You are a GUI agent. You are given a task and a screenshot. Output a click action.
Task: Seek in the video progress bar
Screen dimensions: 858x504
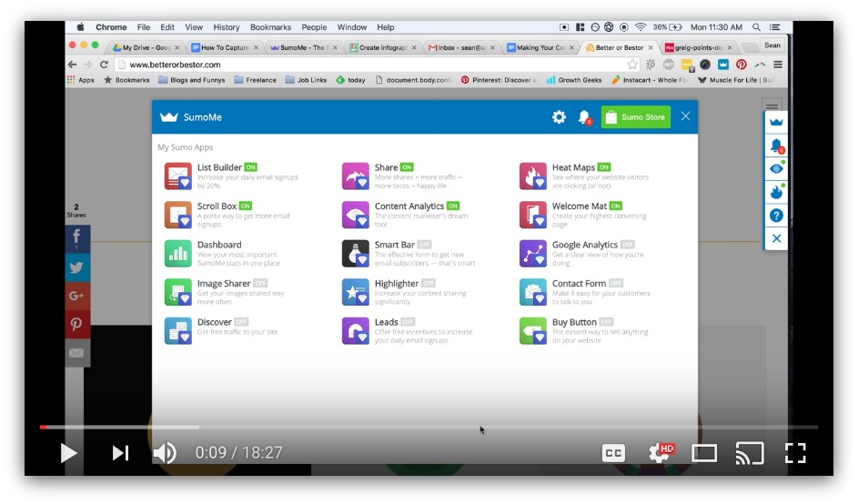point(429,427)
